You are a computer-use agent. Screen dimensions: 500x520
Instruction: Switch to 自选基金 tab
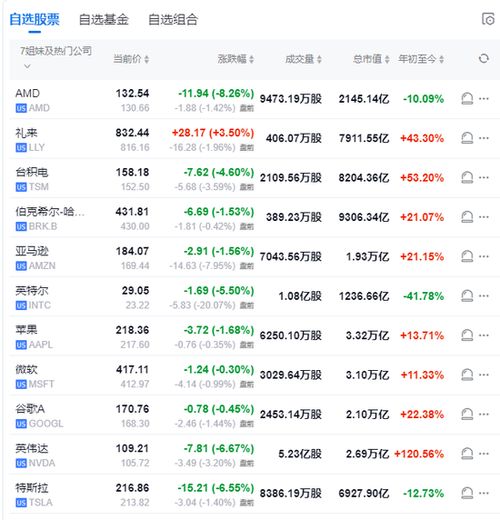coord(104,19)
